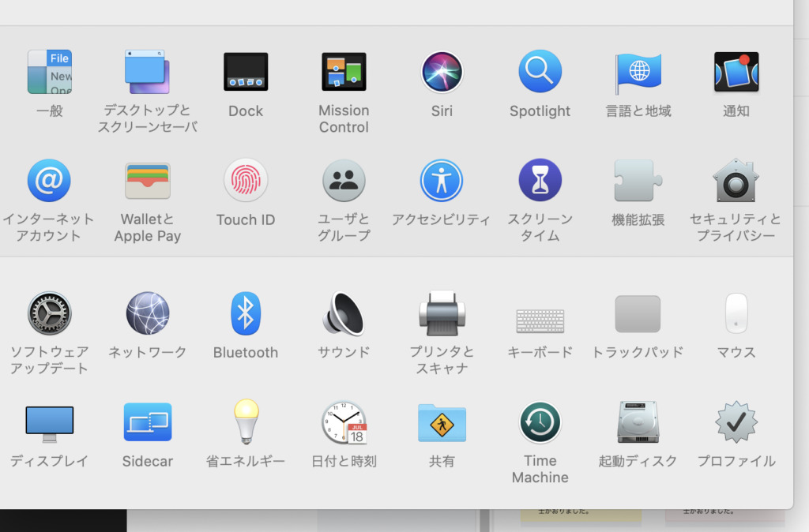Open セキュリティとプライバシー preferences
The image size is (809, 532).
[x=736, y=181]
